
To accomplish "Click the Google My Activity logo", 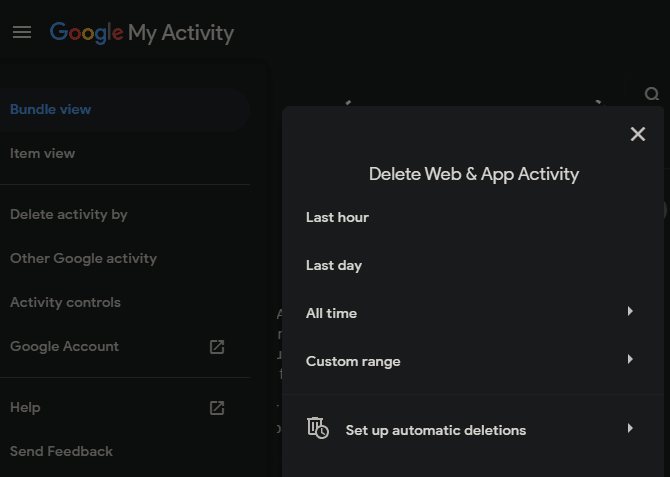I will tap(141, 32).
